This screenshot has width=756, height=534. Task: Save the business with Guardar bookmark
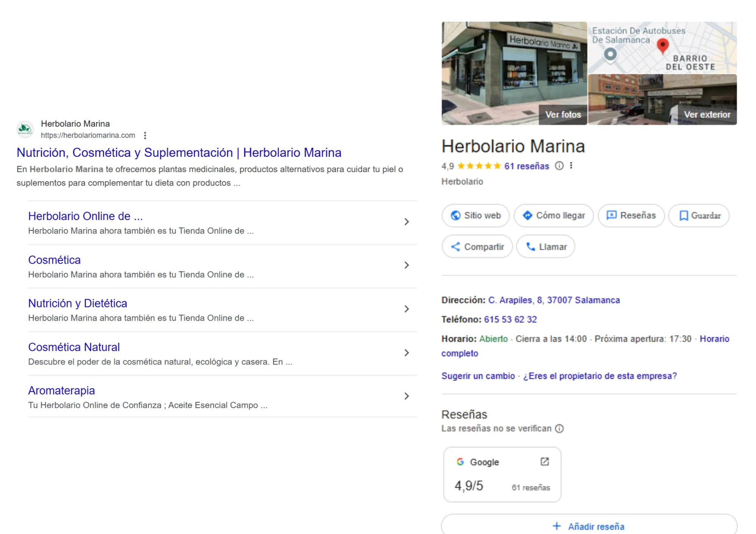tap(699, 216)
